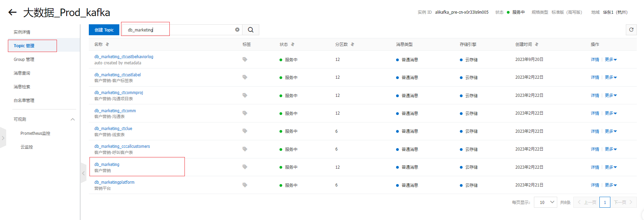Open topic db_marketingplatform
Image resolution: width=644 pixels, height=220 pixels.
[115, 182]
